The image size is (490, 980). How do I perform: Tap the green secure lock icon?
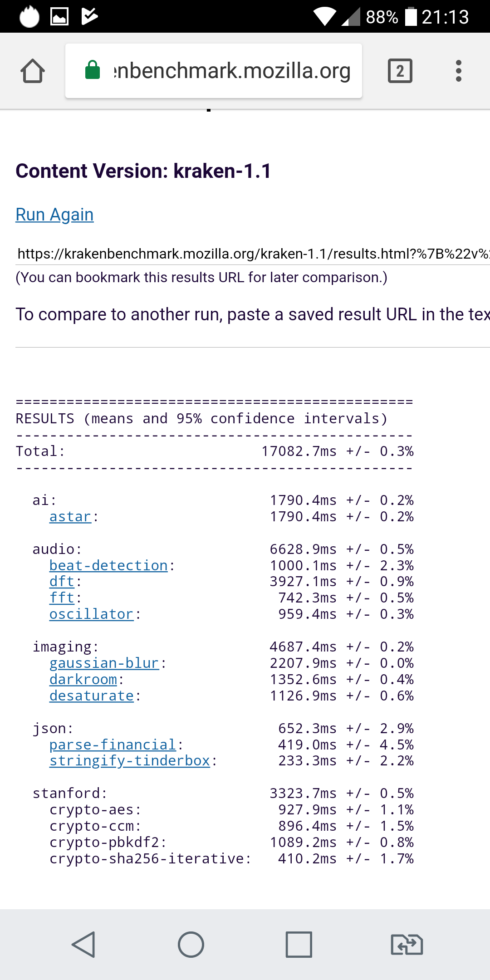[93, 70]
